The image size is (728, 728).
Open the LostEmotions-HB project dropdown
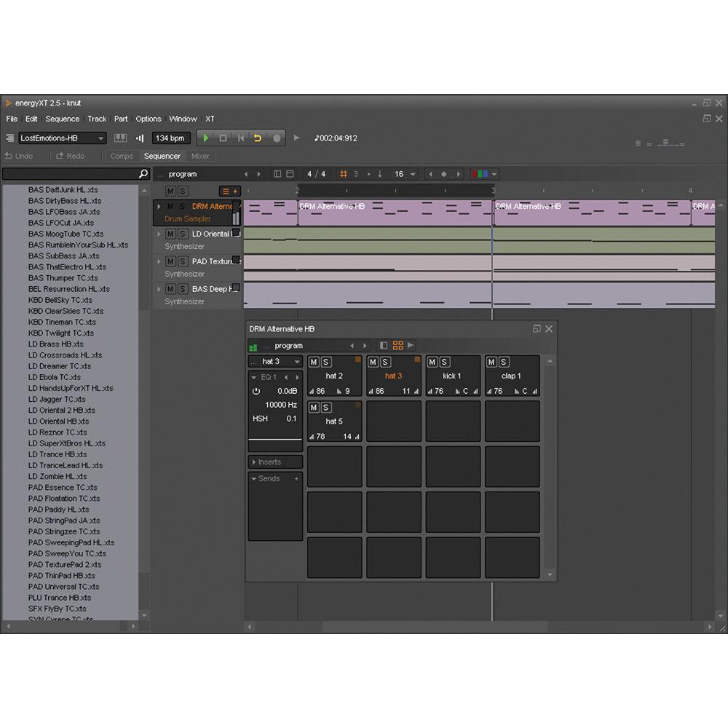62,138
